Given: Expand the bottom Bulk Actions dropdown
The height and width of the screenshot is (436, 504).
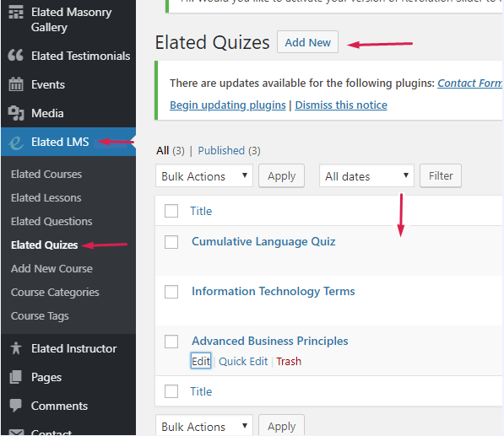Looking at the screenshot, I should (204, 426).
